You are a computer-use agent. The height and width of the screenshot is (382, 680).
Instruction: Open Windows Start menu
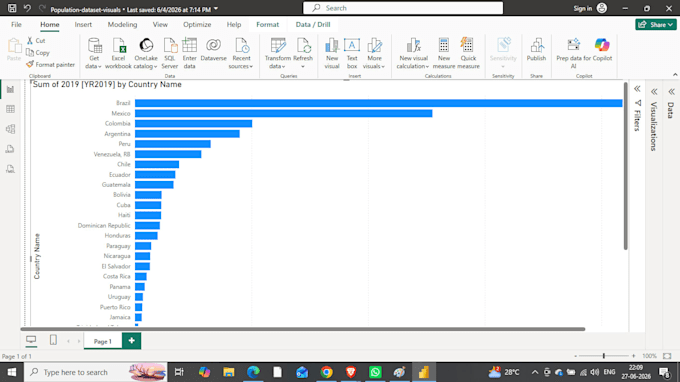coord(12,372)
